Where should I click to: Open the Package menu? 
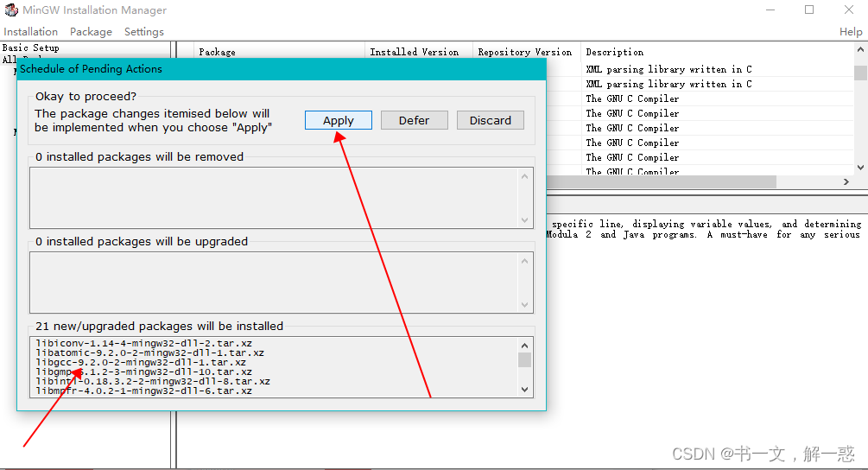[91, 32]
